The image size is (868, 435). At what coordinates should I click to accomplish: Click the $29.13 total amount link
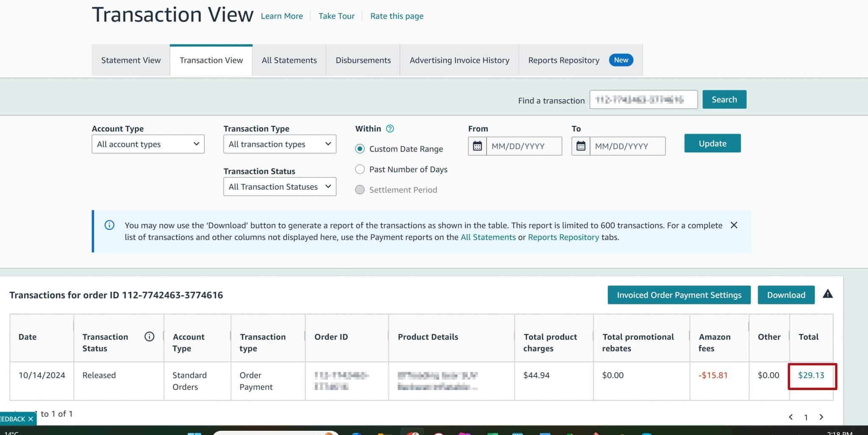pyautogui.click(x=811, y=375)
